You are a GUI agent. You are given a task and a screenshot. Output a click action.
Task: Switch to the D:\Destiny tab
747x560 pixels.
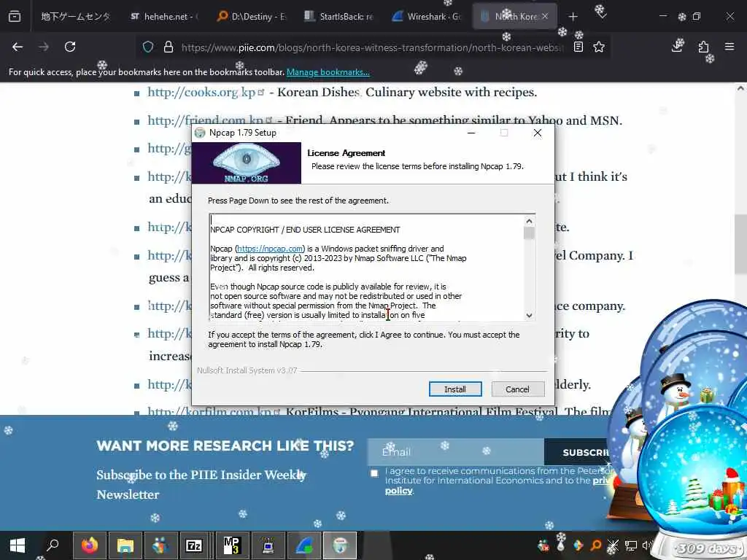pyautogui.click(x=252, y=17)
